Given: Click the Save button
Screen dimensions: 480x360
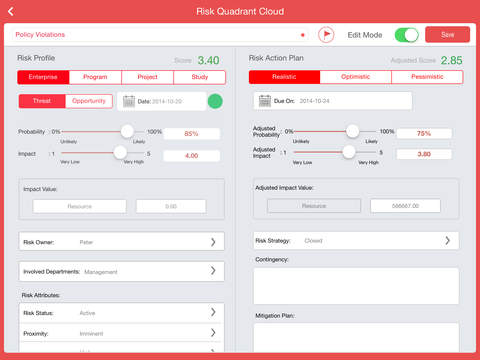Looking at the screenshot, I should (x=447, y=35).
